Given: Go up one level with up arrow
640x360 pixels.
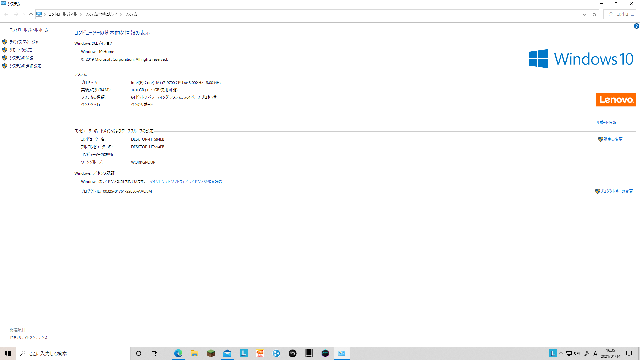Looking at the screenshot, I should (31, 14).
